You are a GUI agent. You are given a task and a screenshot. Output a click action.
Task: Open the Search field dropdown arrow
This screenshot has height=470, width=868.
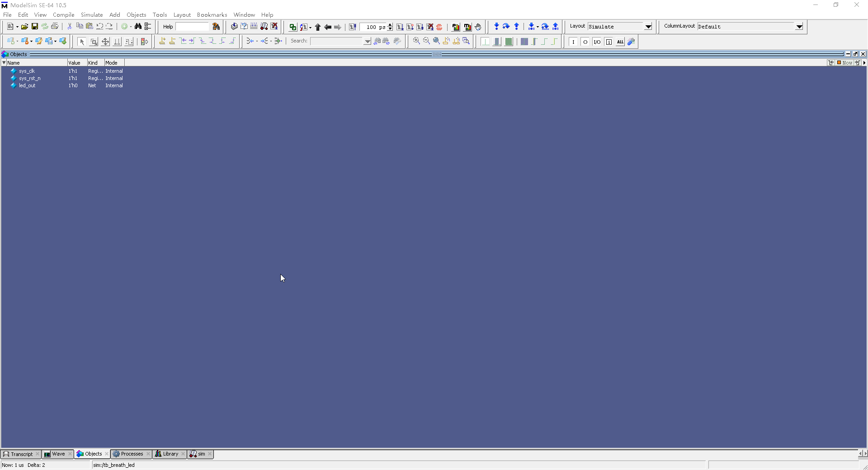click(x=368, y=41)
